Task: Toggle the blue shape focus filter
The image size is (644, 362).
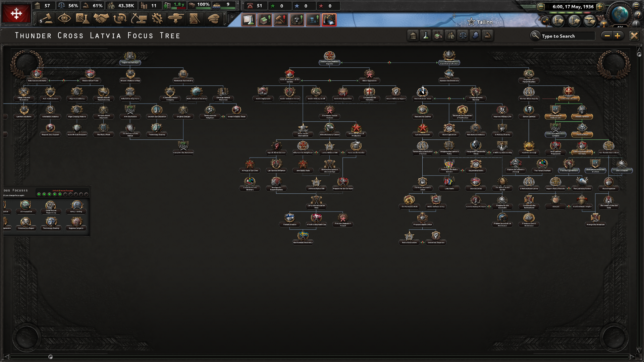Action: pyautogui.click(x=475, y=36)
